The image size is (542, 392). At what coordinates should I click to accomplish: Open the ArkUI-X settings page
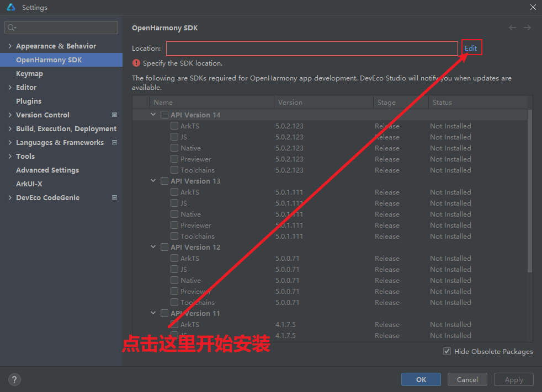pyautogui.click(x=29, y=184)
